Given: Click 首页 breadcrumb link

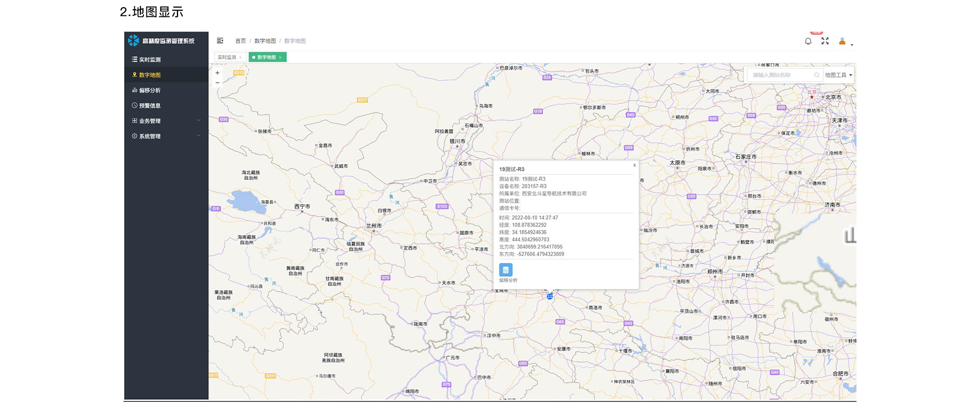Looking at the screenshot, I should tap(240, 41).
